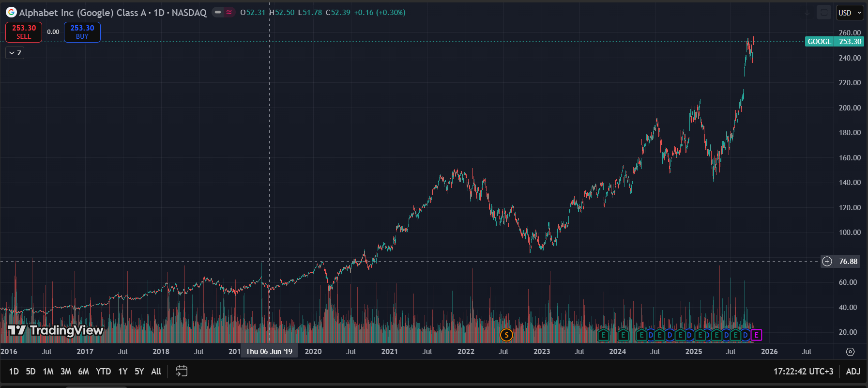Click the pink approximate-data status indicator

(x=229, y=13)
